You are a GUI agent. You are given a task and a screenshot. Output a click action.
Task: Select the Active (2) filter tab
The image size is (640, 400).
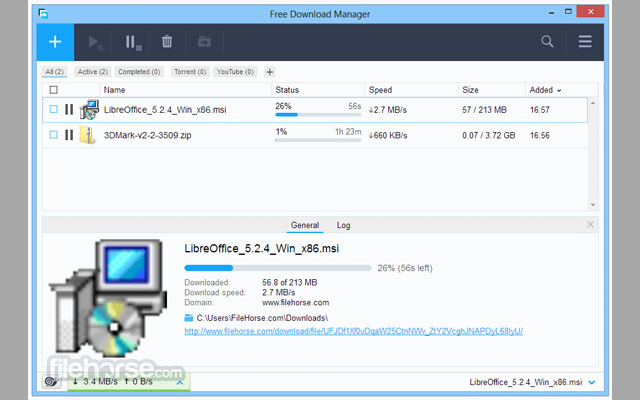pyautogui.click(x=93, y=72)
